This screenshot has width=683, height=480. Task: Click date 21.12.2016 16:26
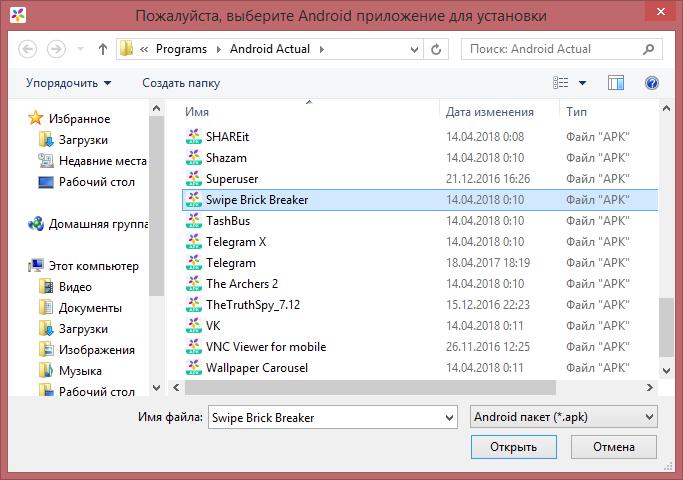(x=488, y=179)
